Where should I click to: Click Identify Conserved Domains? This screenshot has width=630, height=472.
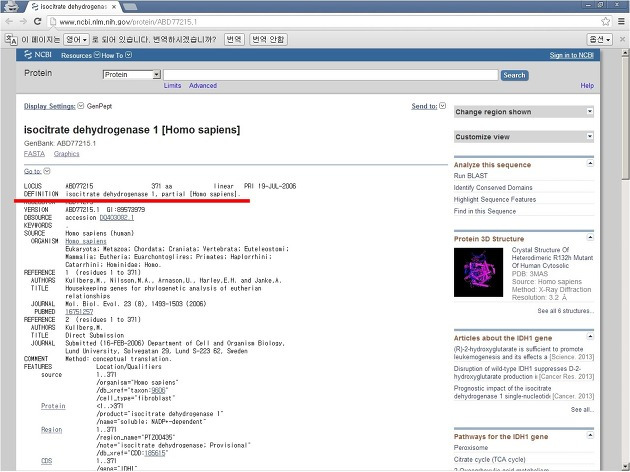point(493,188)
